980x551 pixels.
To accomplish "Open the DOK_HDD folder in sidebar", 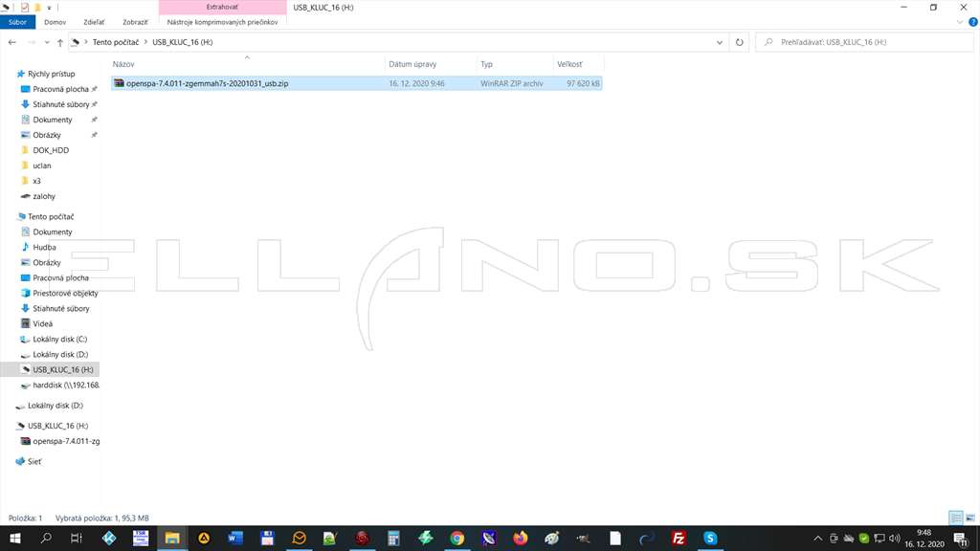I will [x=51, y=150].
